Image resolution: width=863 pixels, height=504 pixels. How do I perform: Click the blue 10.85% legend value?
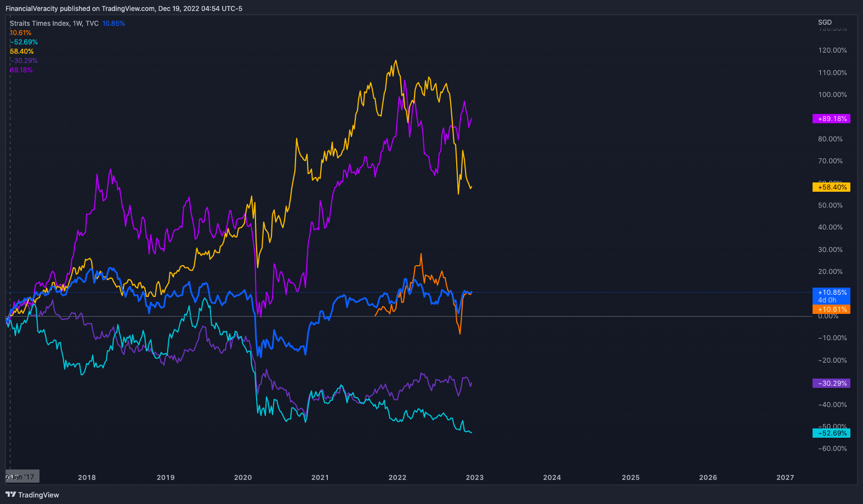pos(113,24)
